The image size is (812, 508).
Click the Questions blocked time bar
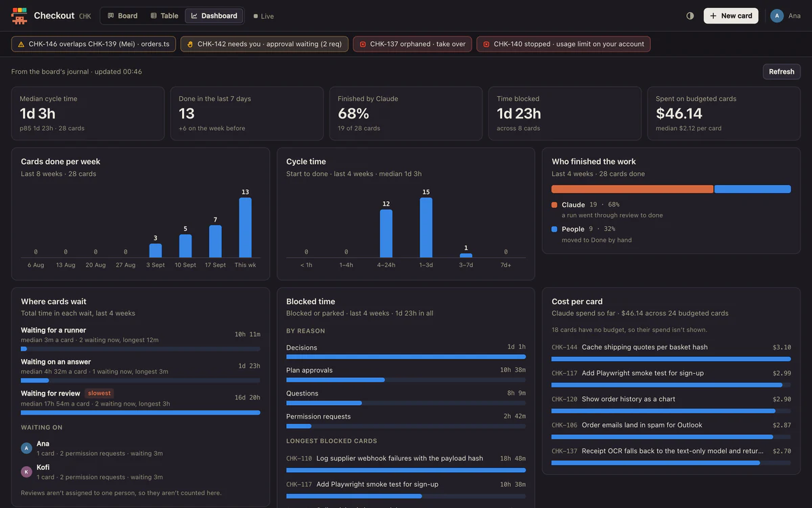point(406,403)
